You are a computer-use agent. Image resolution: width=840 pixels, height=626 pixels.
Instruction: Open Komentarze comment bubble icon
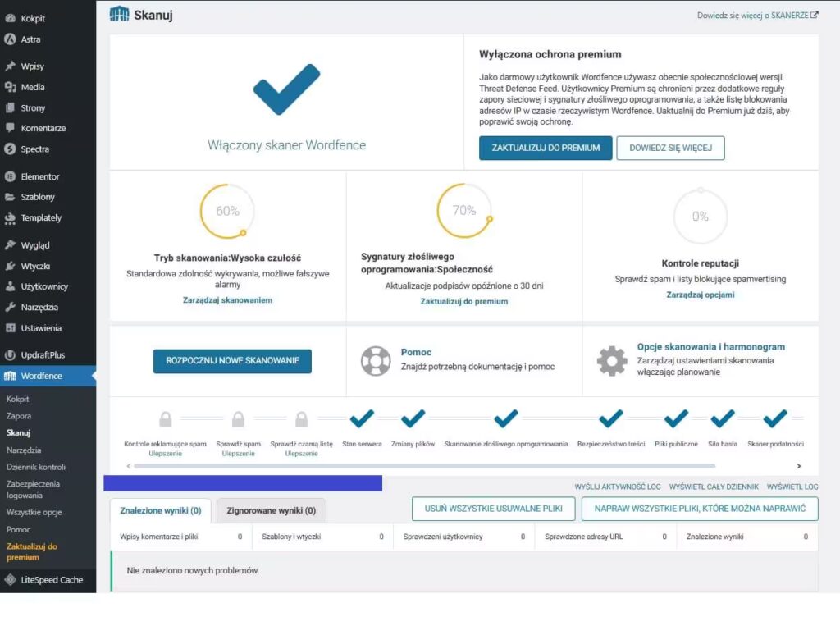(x=10, y=128)
